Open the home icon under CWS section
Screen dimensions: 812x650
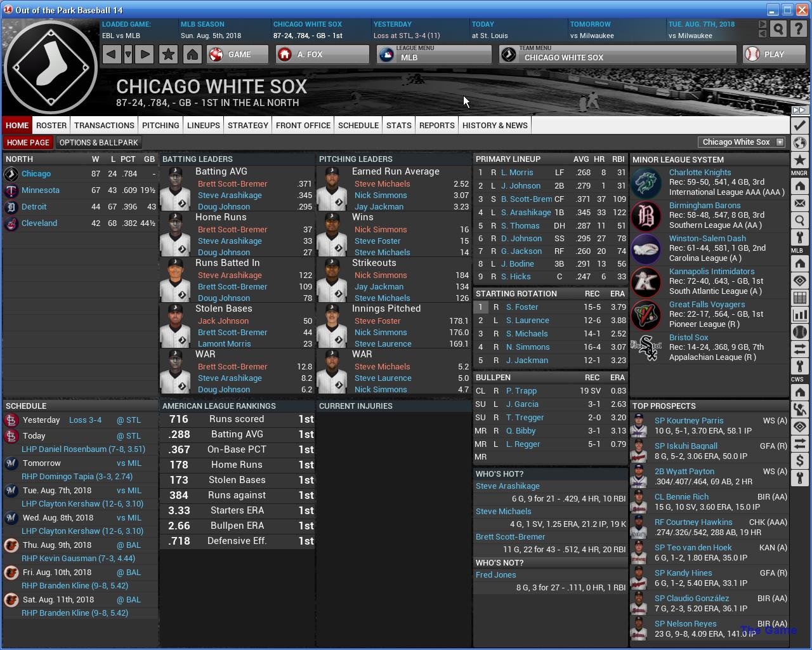click(799, 392)
